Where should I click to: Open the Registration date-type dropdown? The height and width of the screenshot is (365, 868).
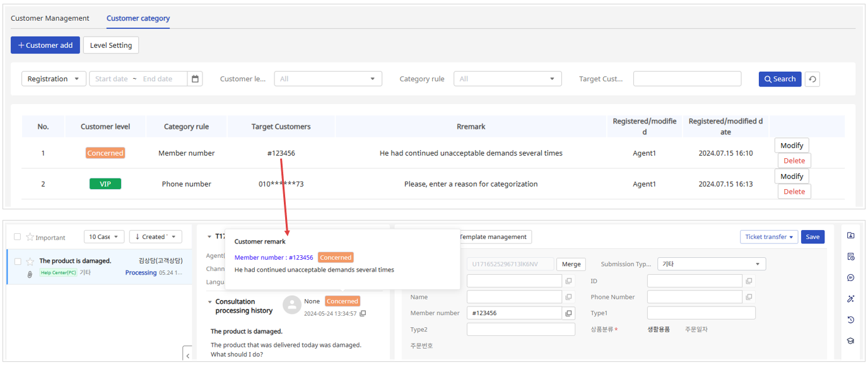[x=54, y=79]
